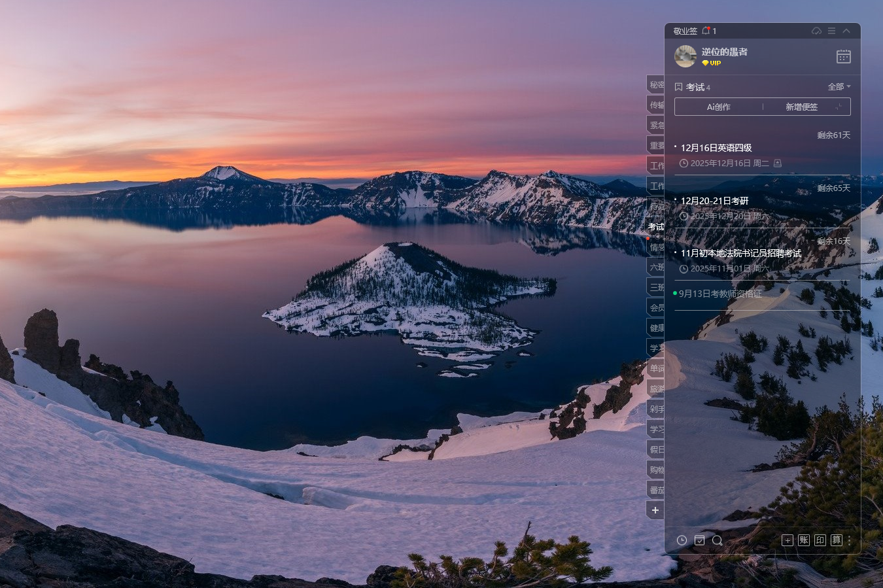This screenshot has height=588, width=883.
Task: Open the completed tasks checkmark icon
Action: point(699,540)
